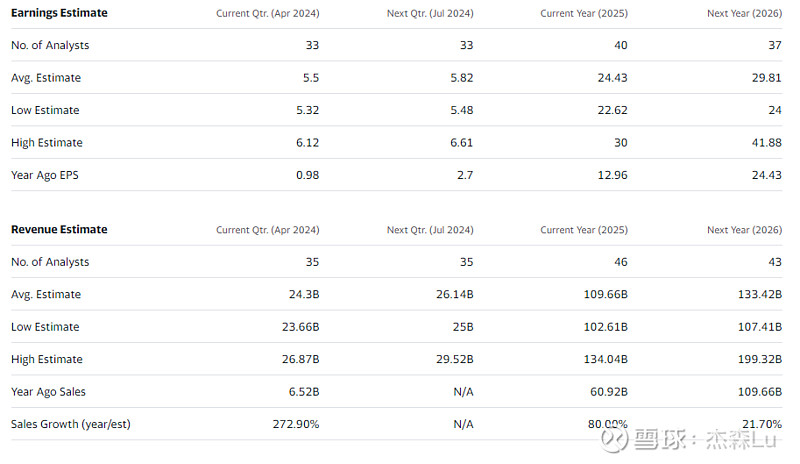This screenshot has height=464, width=800.
Task: Click the 6.52B year ago sales value
Action: [304, 392]
